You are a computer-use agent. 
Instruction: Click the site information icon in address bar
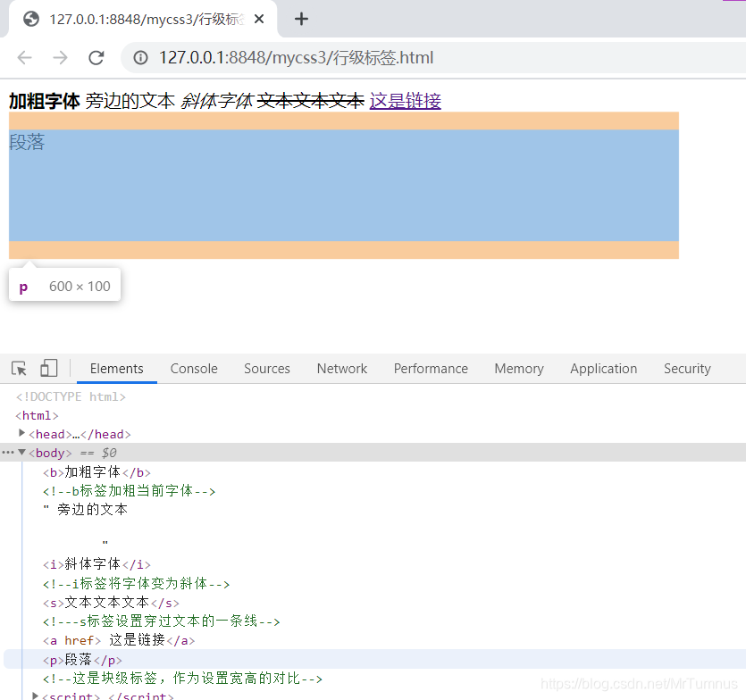(140, 58)
